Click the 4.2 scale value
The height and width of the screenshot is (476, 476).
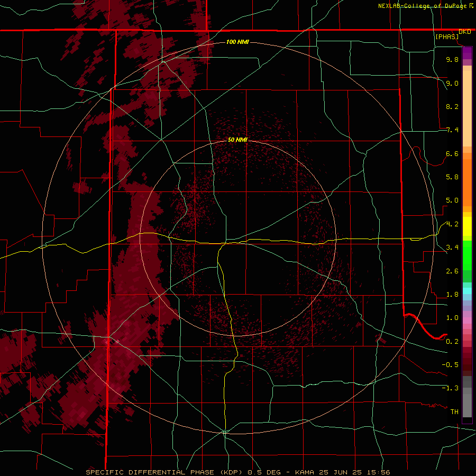click(x=452, y=224)
